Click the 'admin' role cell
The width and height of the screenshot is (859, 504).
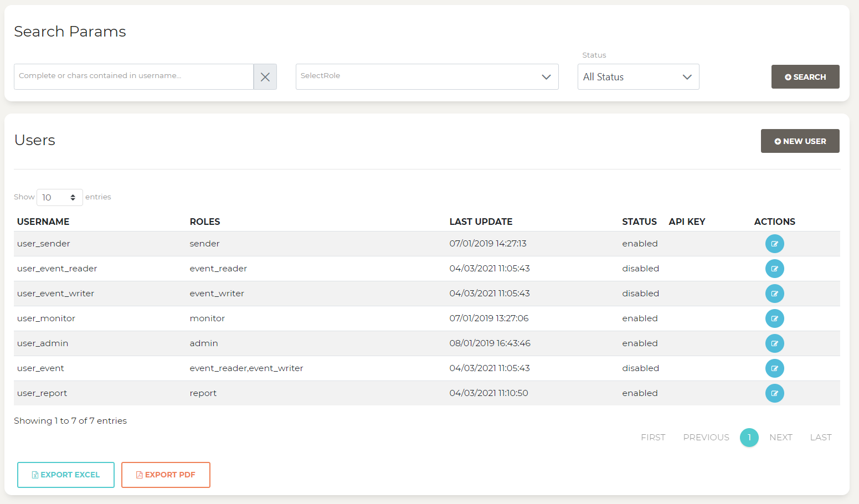coord(204,343)
